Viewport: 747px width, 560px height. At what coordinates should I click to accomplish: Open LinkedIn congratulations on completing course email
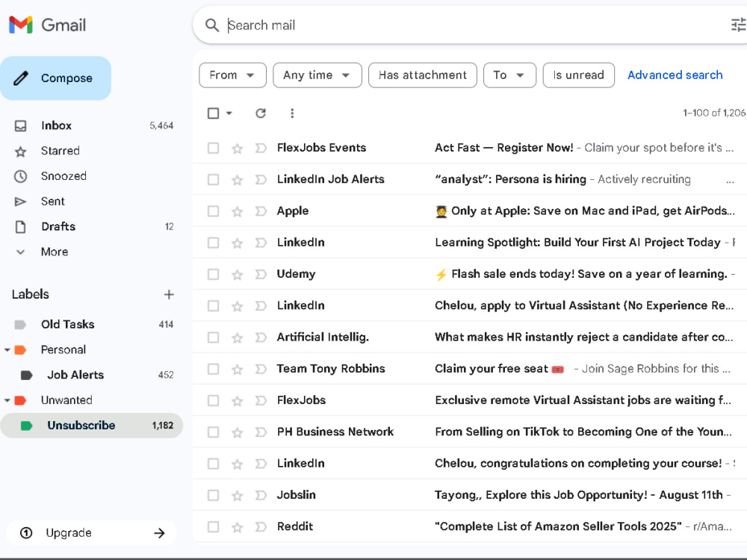(x=470, y=464)
